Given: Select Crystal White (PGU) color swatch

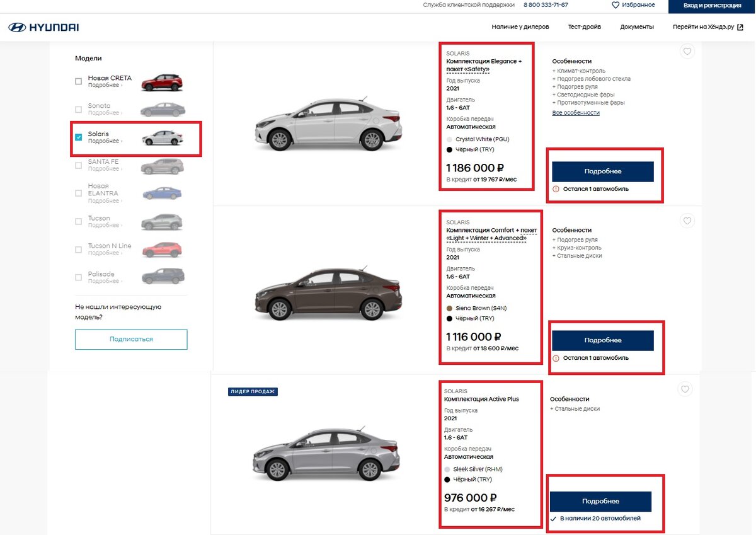Looking at the screenshot, I should coord(450,139).
